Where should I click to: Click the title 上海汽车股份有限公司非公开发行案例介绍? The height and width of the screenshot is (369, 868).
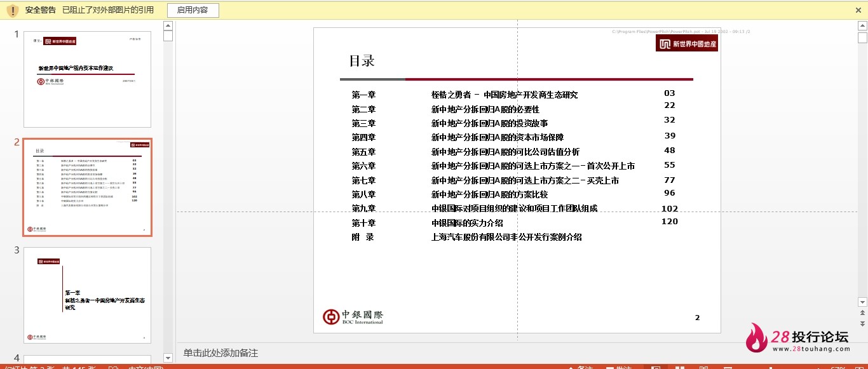click(507, 237)
